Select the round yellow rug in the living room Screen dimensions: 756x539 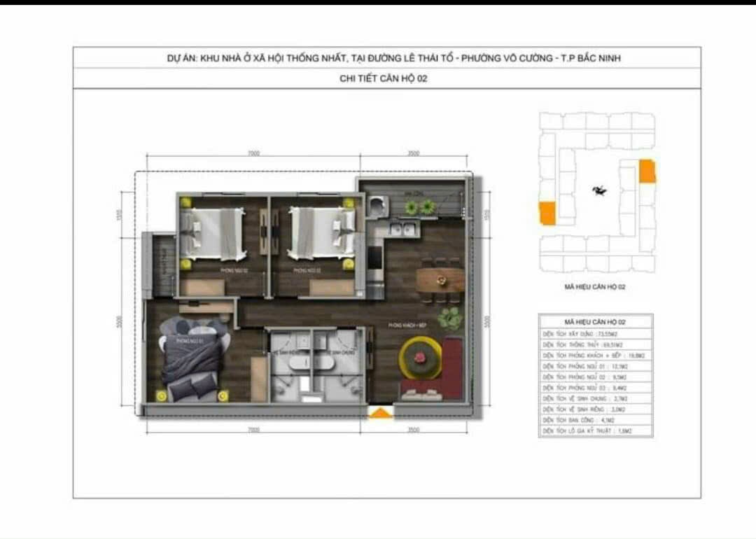pos(420,357)
